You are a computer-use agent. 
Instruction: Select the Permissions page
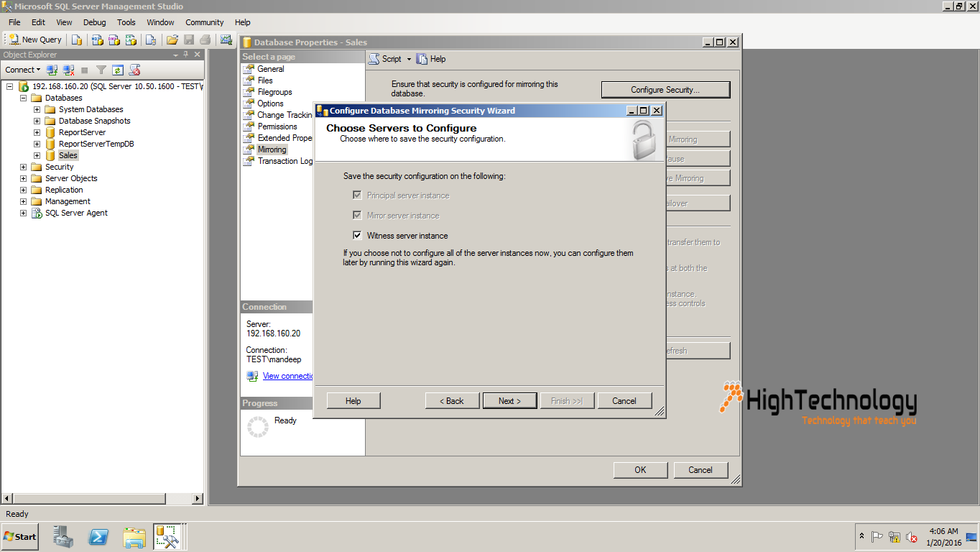(x=277, y=126)
